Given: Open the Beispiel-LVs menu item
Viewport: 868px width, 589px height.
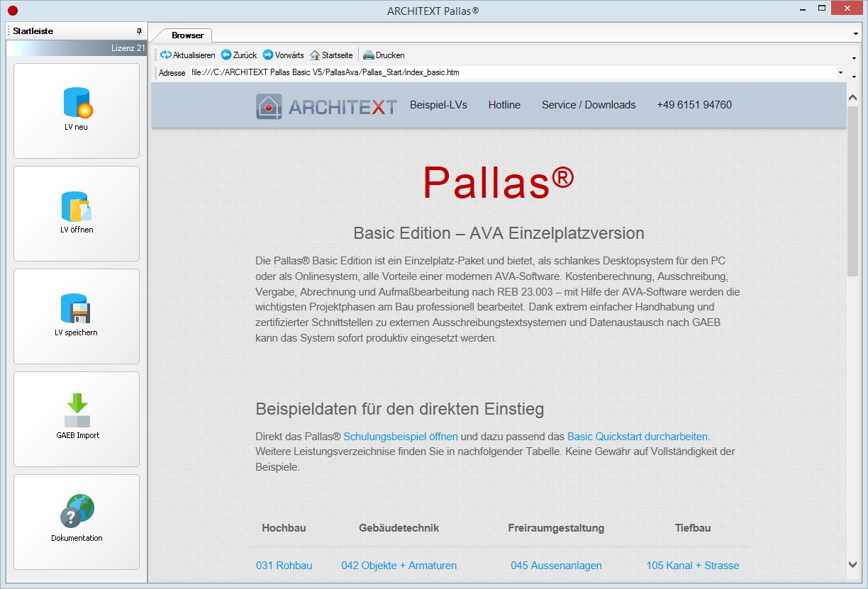Looking at the screenshot, I should pos(438,105).
